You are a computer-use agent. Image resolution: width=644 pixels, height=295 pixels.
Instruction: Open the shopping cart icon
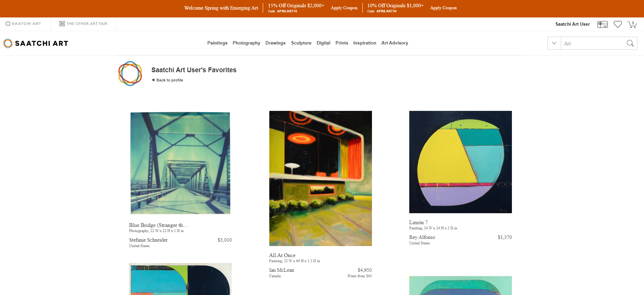pyautogui.click(x=632, y=24)
